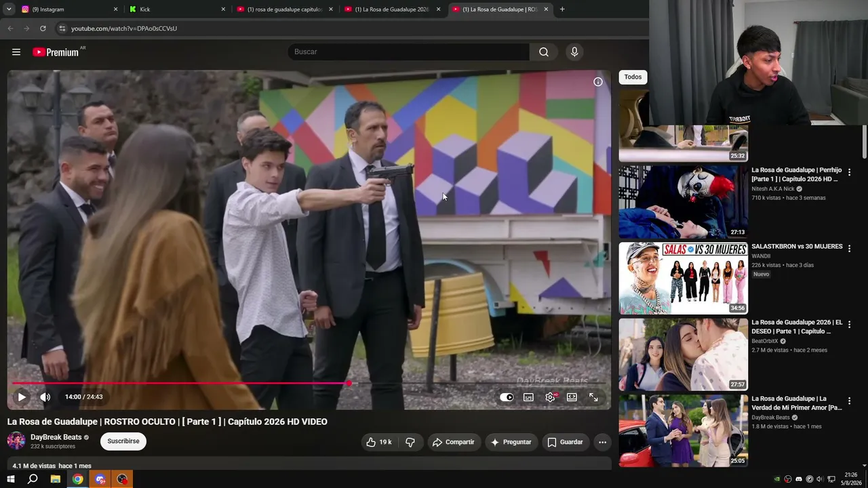Open a new browser tab

click(x=562, y=9)
